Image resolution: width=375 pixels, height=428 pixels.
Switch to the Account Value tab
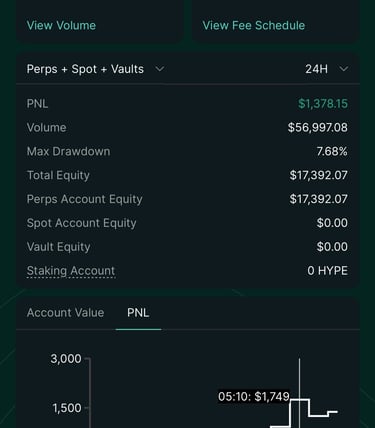(x=65, y=313)
